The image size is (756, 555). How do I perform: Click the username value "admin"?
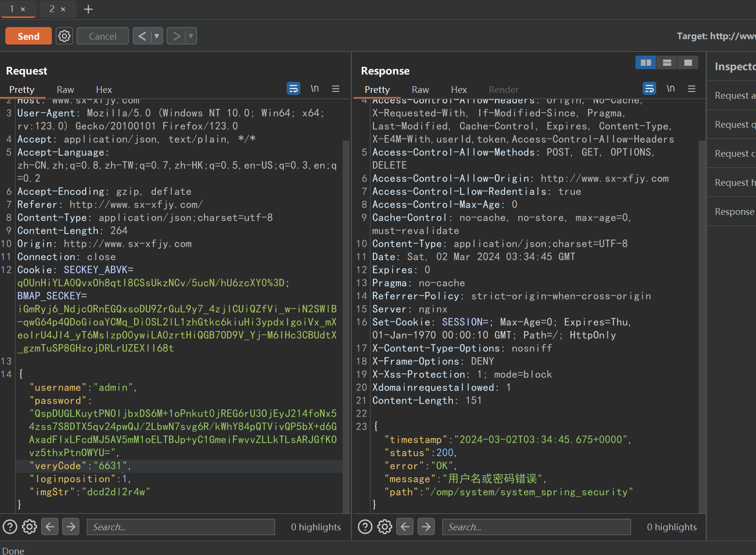[x=113, y=387]
